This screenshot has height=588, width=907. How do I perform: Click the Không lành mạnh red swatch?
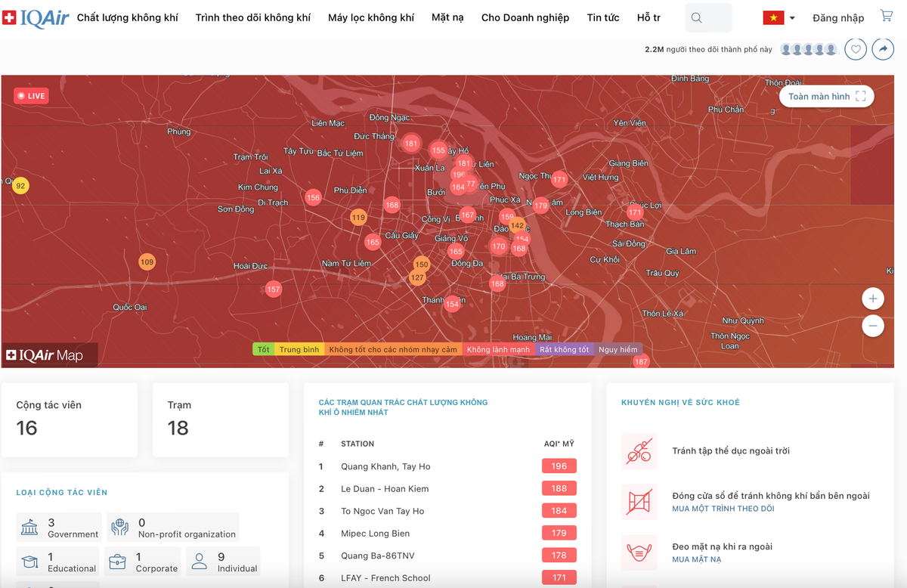tap(498, 349)
